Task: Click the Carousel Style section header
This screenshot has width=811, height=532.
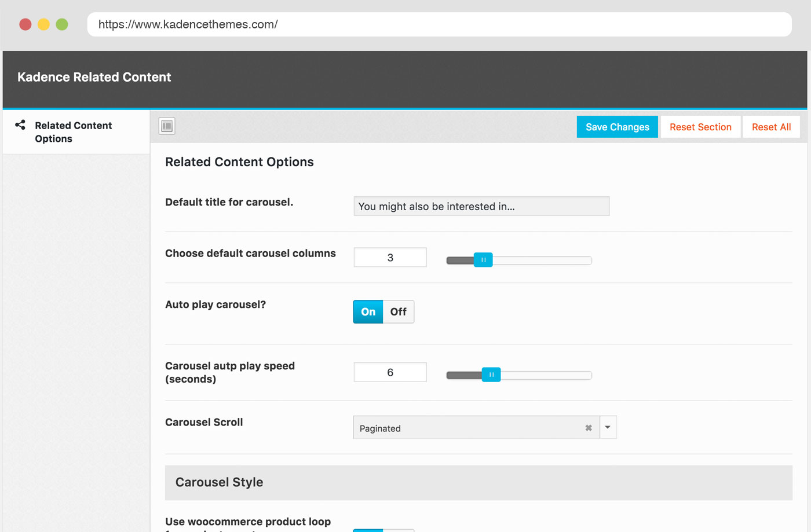Action: 478,483
